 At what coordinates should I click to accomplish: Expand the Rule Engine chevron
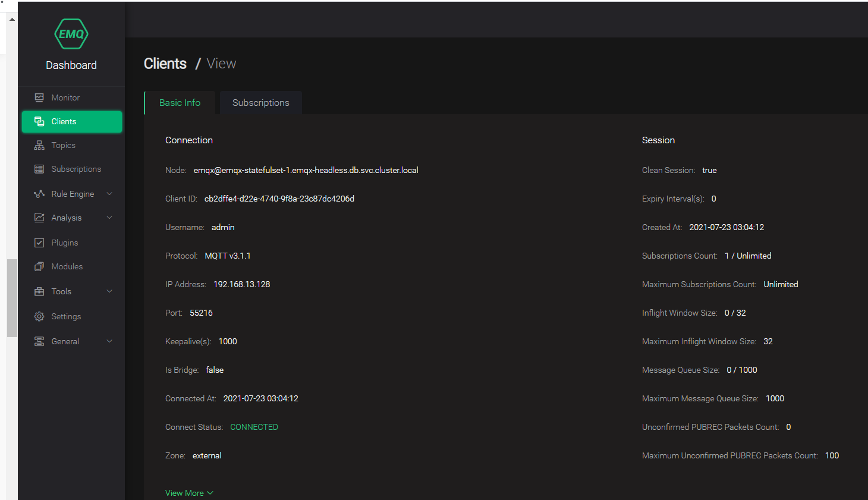pos(109,194)
